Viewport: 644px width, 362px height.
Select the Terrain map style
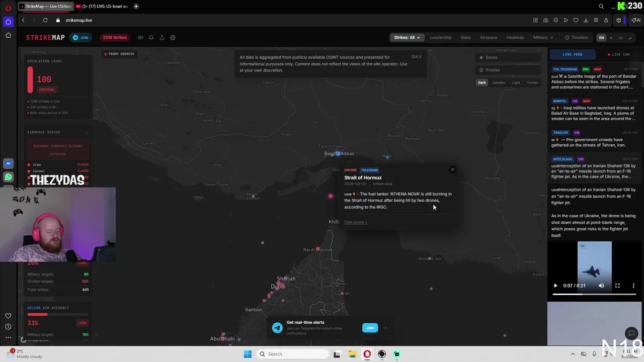532,82
